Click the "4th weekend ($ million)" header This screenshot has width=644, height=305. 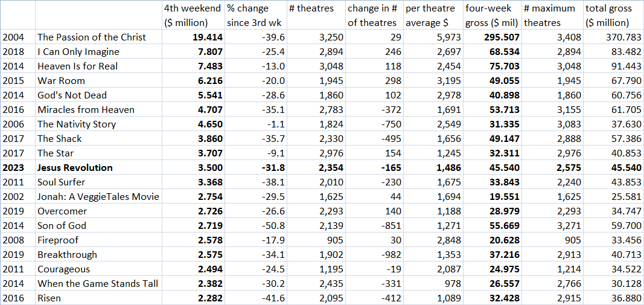tap(194, 16)
